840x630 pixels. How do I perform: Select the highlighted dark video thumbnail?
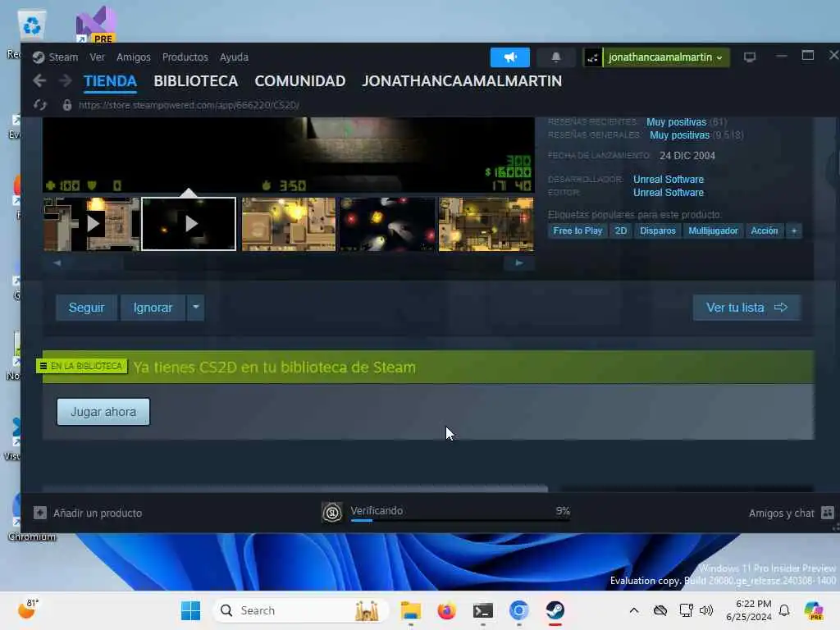coord(189,224)
